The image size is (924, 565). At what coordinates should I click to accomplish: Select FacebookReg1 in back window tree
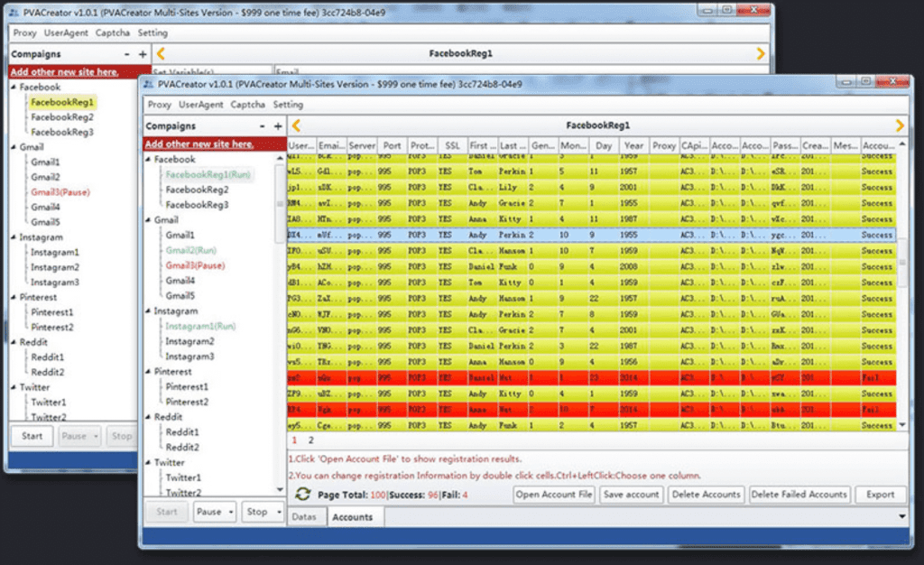click(x=62, y=103)
